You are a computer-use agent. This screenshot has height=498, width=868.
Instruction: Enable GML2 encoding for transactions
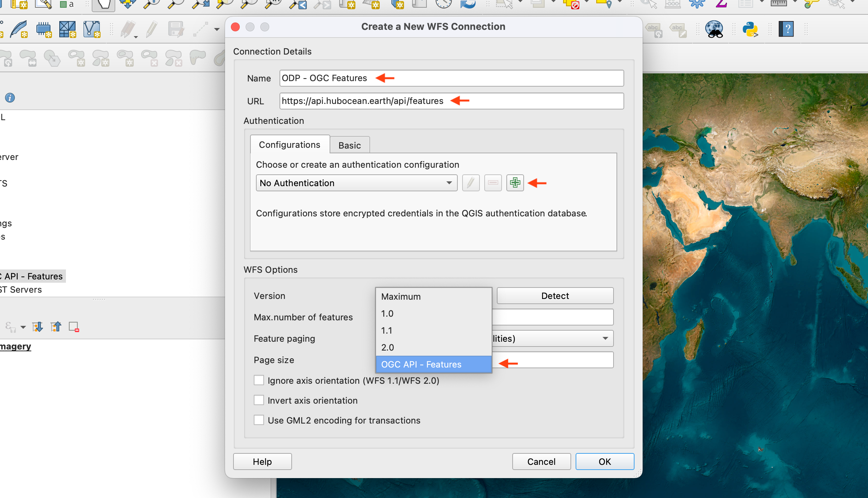coord(259,420)
